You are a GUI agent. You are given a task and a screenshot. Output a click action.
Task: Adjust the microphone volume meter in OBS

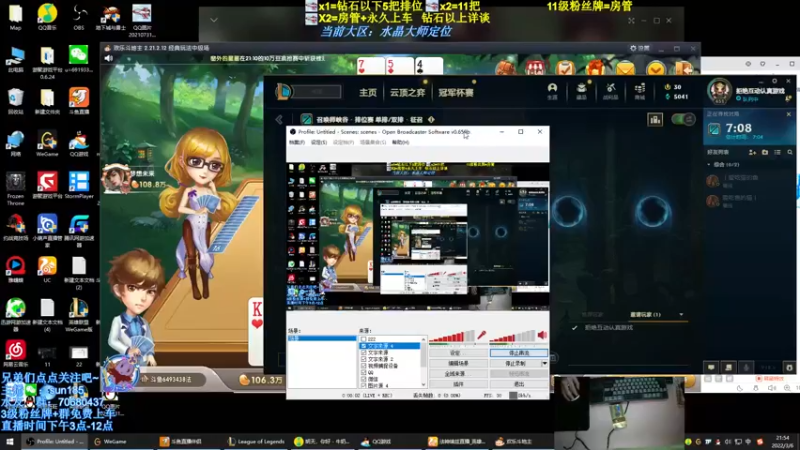[452, 336]
